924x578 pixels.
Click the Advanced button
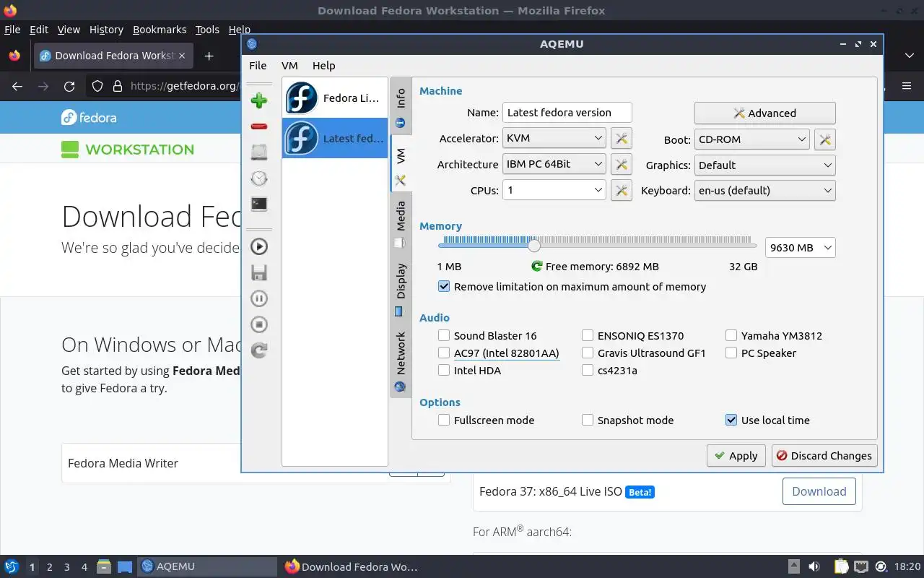(764, 113)
